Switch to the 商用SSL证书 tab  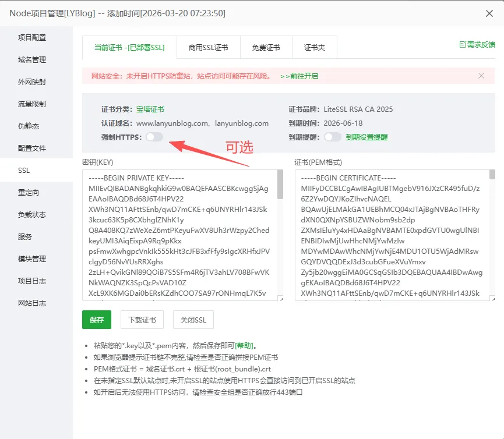208,48
